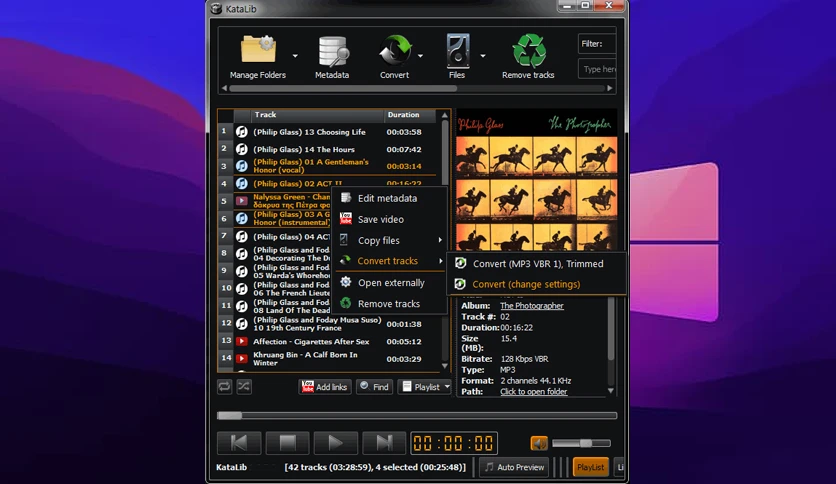
Task: Click the toolbar scroll right arrow
Action: [x=610, y=88]
